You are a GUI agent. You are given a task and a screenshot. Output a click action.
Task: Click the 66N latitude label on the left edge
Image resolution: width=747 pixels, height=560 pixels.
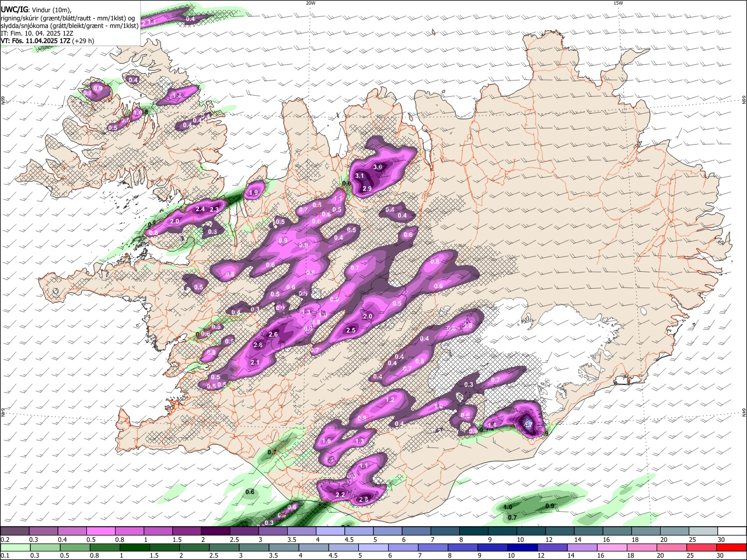(3, 100)
